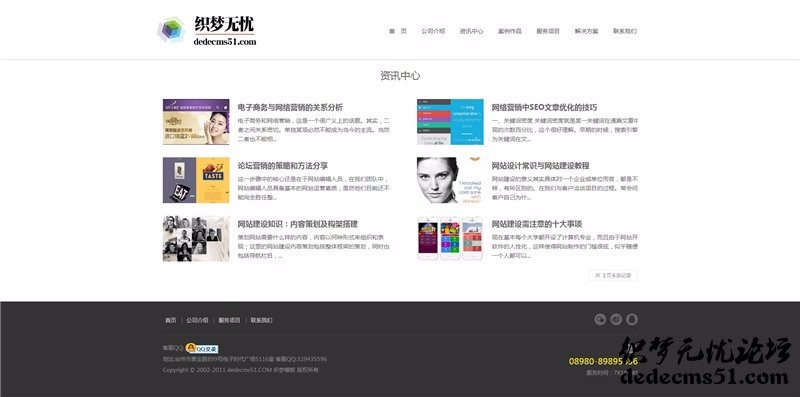Open 解决方案 in the top navigation
Image resolution: width=800 pixels, height=397 pixels.
click(x=586, y=31)
